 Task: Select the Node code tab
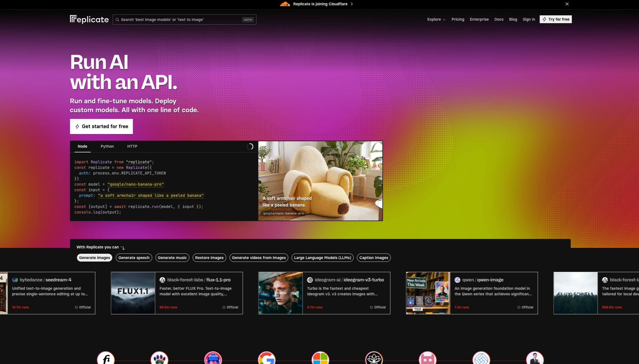[x=82, y=146]
